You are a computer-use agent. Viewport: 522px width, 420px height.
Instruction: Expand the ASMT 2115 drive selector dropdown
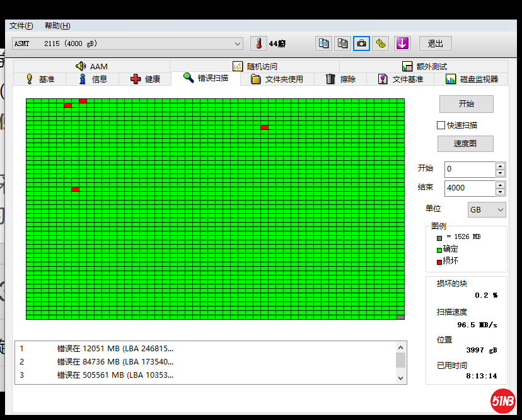tap(238, 44)
